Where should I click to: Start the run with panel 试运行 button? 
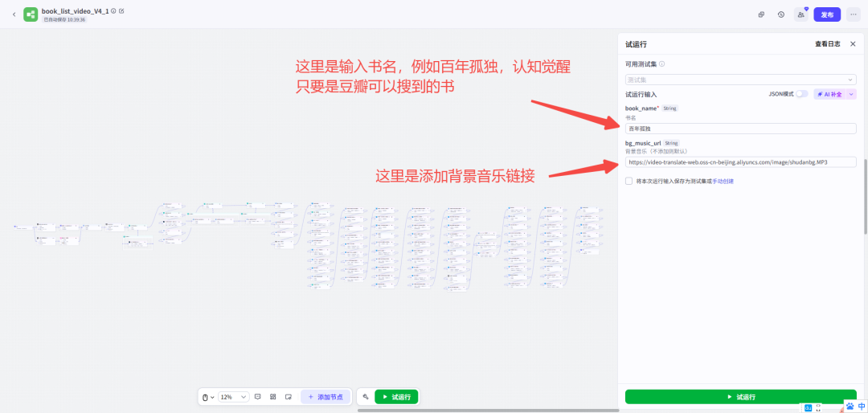tap(741, 397)
